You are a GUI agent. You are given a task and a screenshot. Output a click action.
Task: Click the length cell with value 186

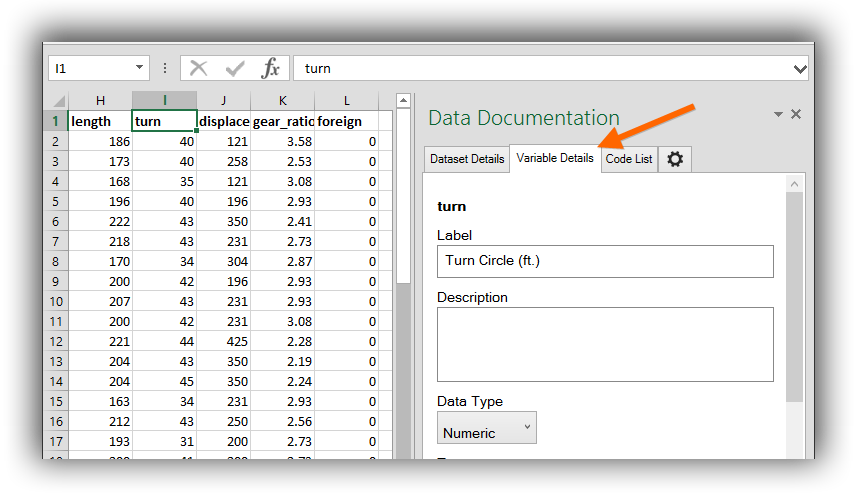coord(100,142)
